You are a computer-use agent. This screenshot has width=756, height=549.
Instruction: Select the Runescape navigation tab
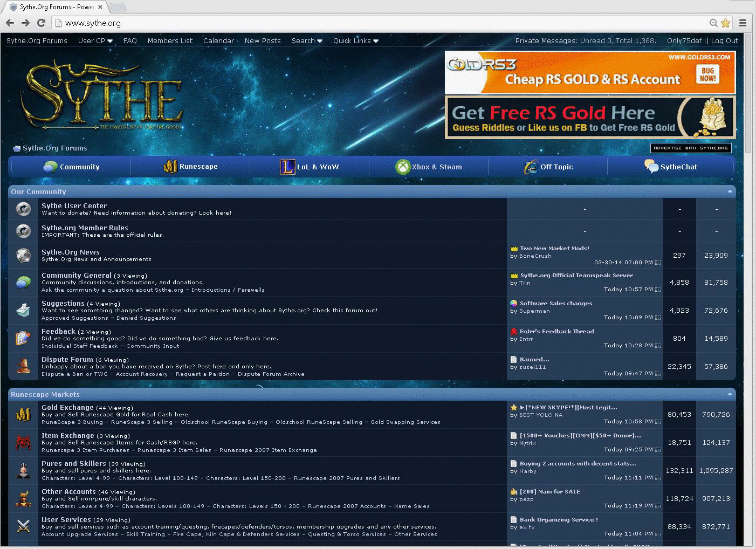click(190, 167)
